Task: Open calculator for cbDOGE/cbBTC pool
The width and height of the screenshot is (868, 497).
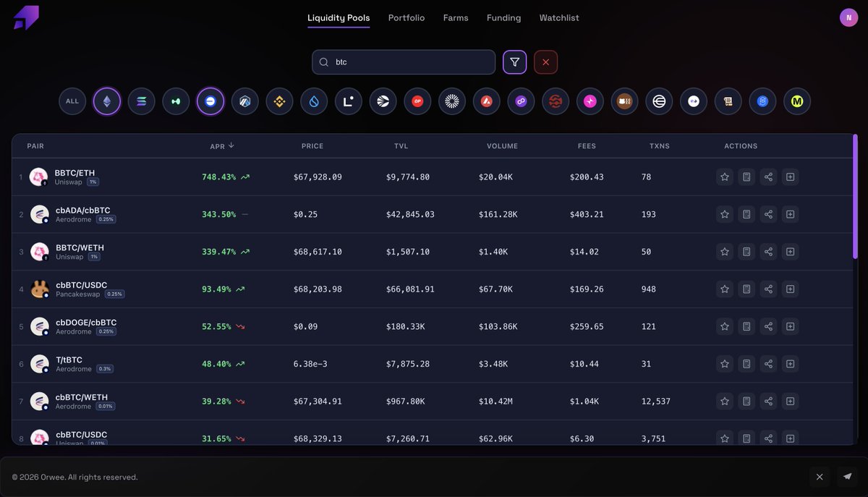Action: click(x=746, y=326)
